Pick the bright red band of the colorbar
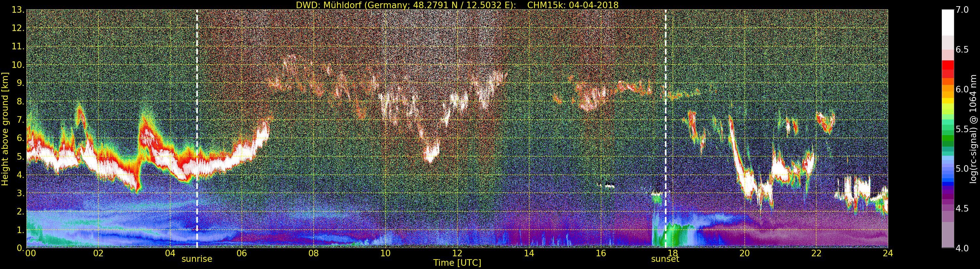This screenshot has height=269, width=980. 948,65
